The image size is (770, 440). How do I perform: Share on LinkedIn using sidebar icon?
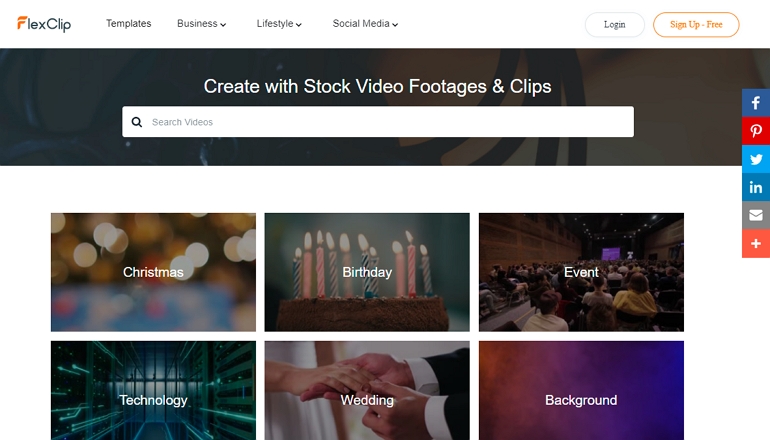756,187
